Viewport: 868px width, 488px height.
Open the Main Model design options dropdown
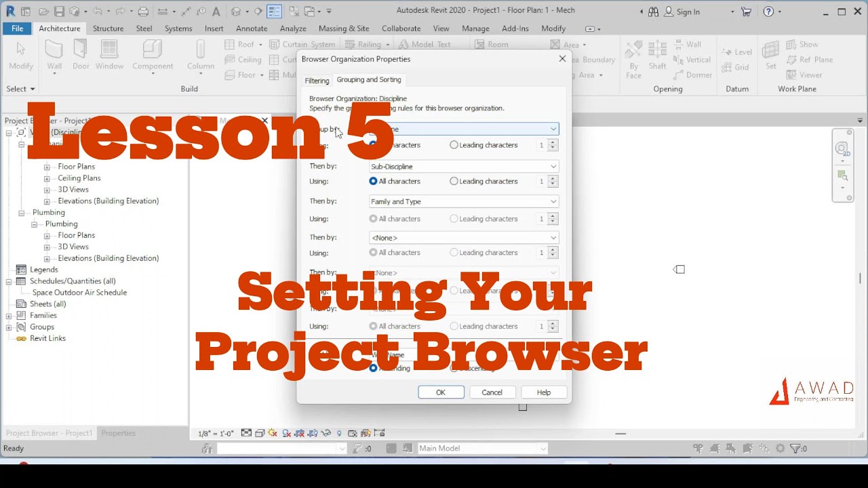(x=481, y=448)
